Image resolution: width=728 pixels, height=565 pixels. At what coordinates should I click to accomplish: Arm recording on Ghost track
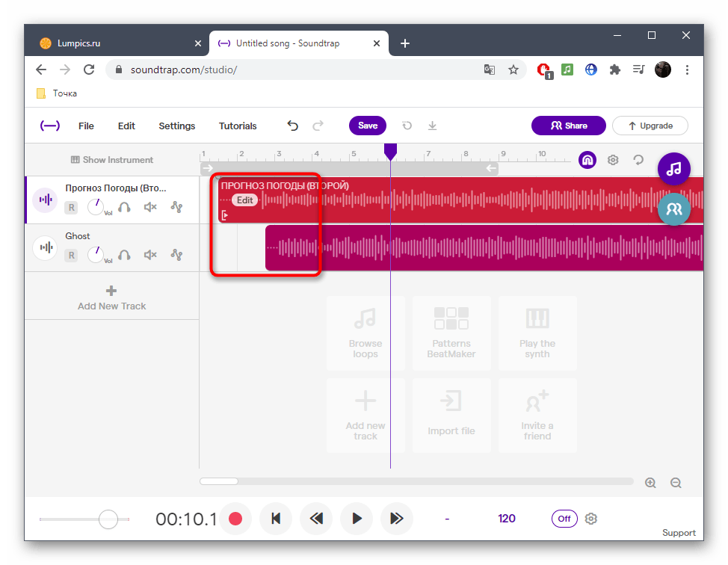click(x=71, y=255)
